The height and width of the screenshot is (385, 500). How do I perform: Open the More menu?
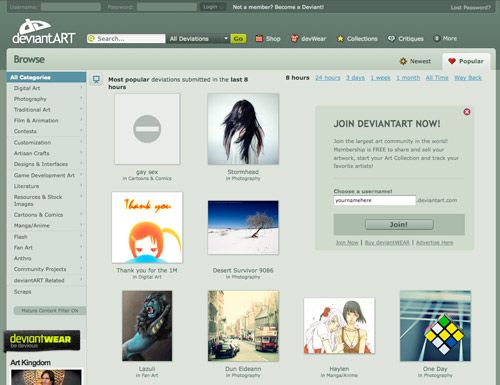[x=445, y=38]
